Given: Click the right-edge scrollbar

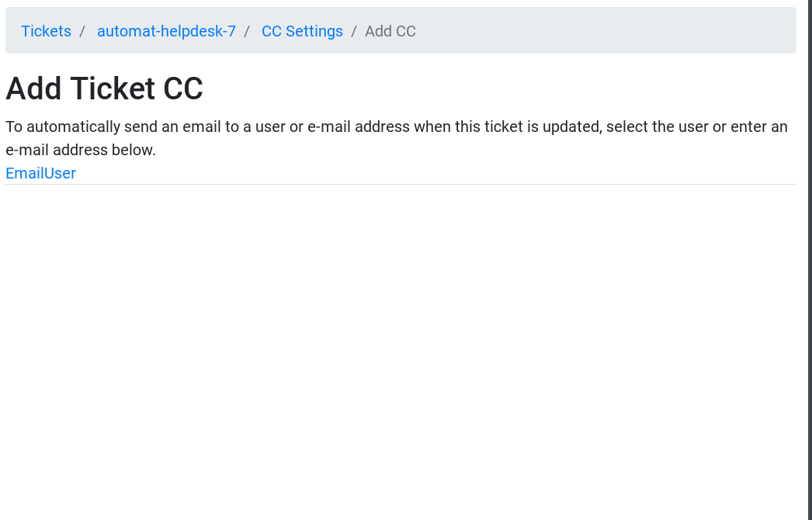Looking at the screenshot, I should coord(808,260).
